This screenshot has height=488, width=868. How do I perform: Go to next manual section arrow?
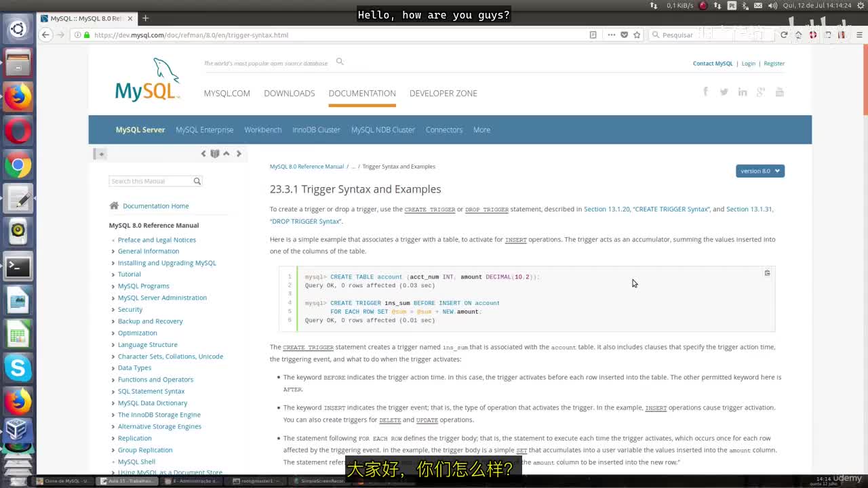(239, 154)
